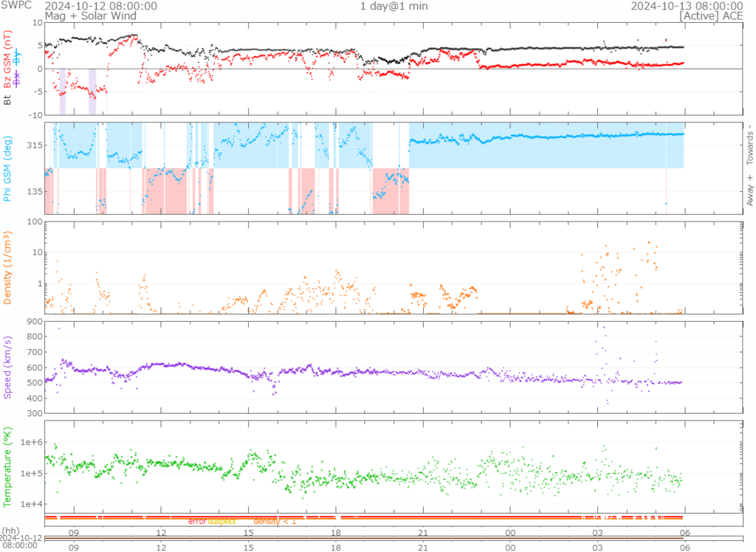Toggle the black Bt series label

click(x=8, y=100)
